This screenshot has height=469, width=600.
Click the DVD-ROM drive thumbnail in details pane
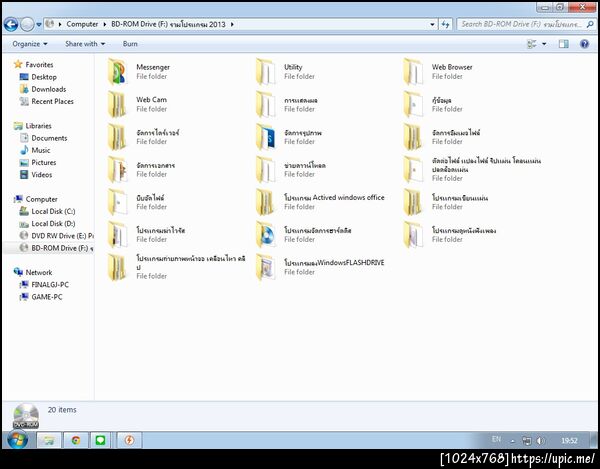click(26, 416)
